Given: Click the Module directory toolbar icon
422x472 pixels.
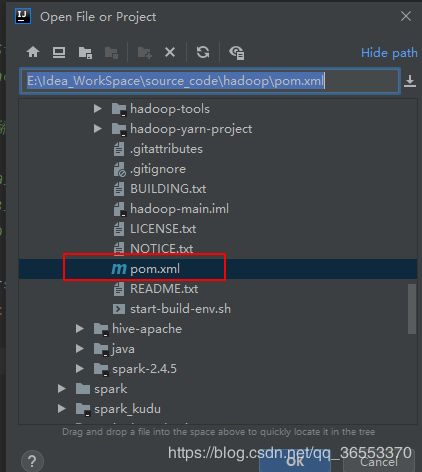Looking at the screenshot, I should coord(111,53).
